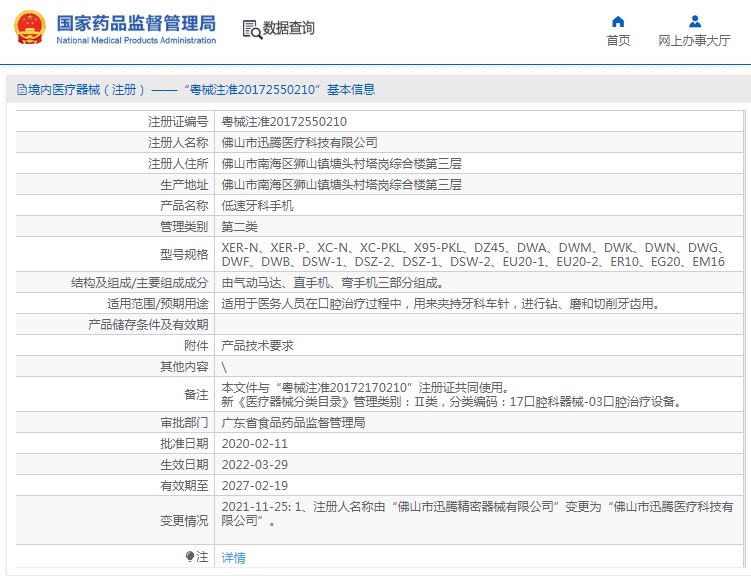751x576 pixels.
Task: Click the 首页 house icon
Action: [618, 21]
